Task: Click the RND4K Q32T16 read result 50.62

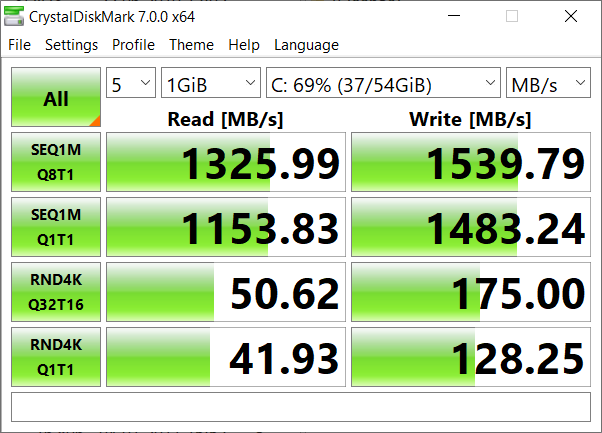Action: pyautogui.click(x=226, y=292)
